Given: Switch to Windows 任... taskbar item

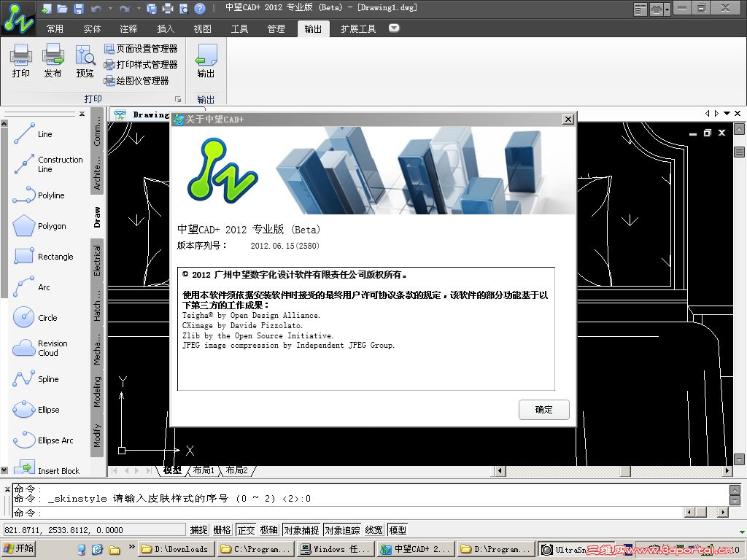Looking at the screenshot, I should (336, 549).
